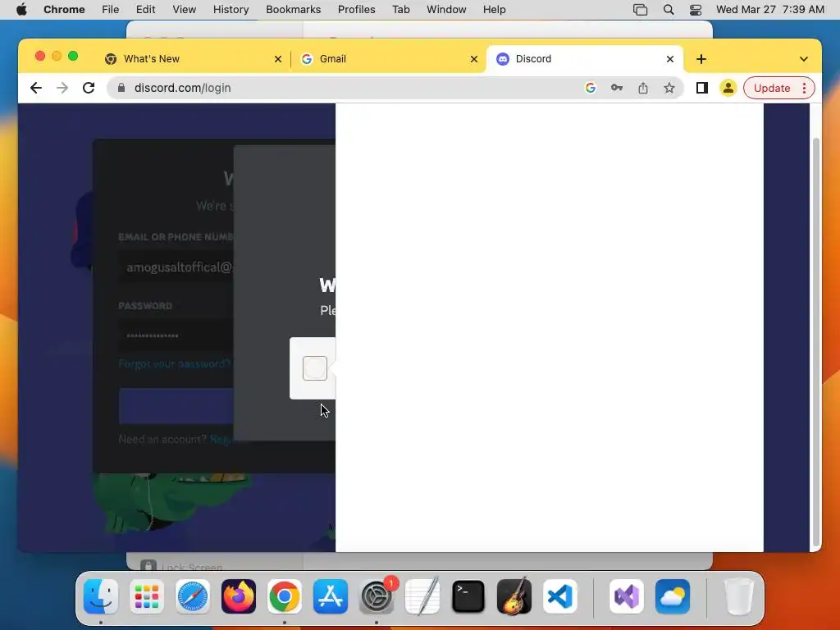Open the Window menu
Viewport: 840px width, 630px height.
(x=446, y=10)
